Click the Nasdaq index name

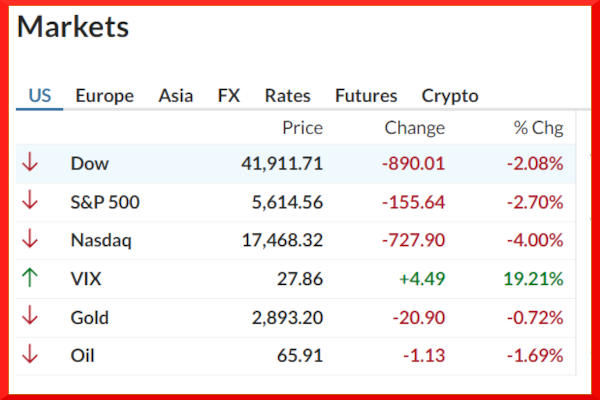pos(101,240)
